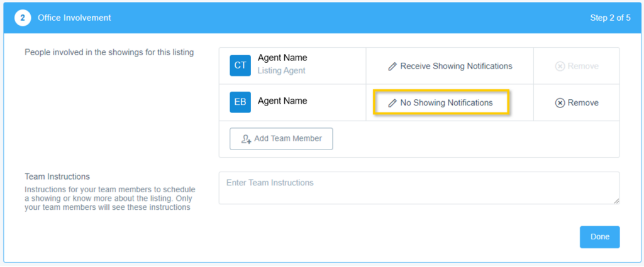Click pencil icon beside Receive Showing Notifications
The height and width of the screenshot is (267, 644).
(x=392, y=66)
